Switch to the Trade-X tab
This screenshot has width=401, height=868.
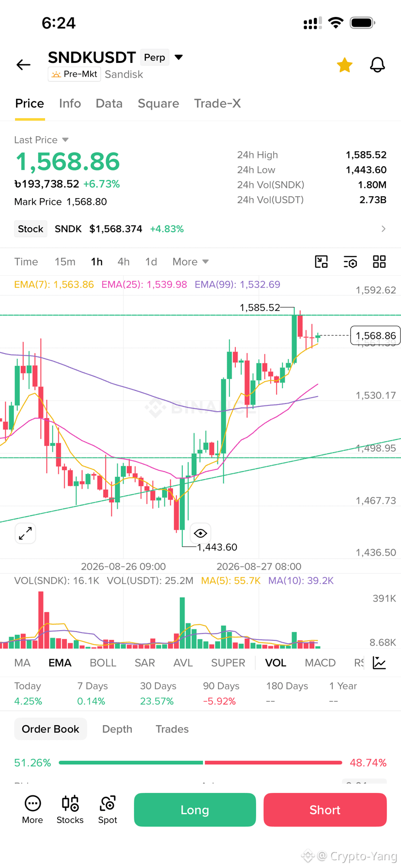pos(217,103)
